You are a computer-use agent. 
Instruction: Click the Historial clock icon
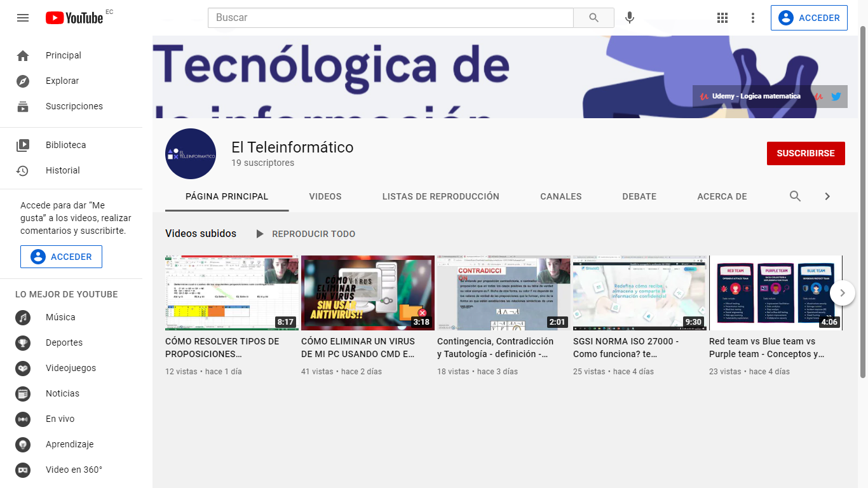tap(23, 171)
